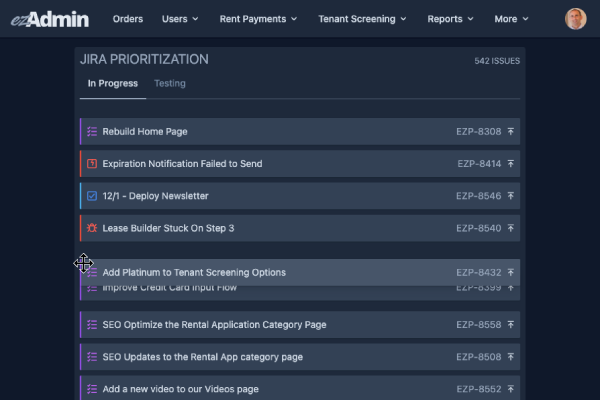Expand the Rent Payments menu
This screenshot has height=400, width=600.
(x=258, y=19)
